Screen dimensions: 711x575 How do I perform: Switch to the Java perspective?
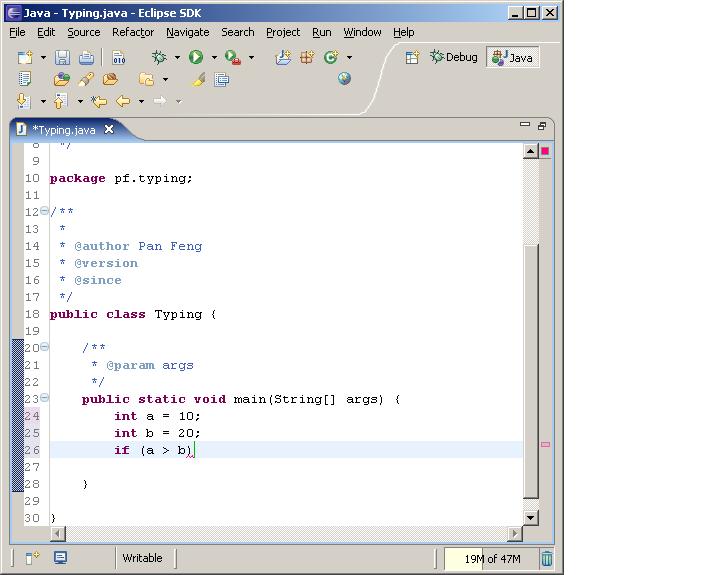pos(513,57)
